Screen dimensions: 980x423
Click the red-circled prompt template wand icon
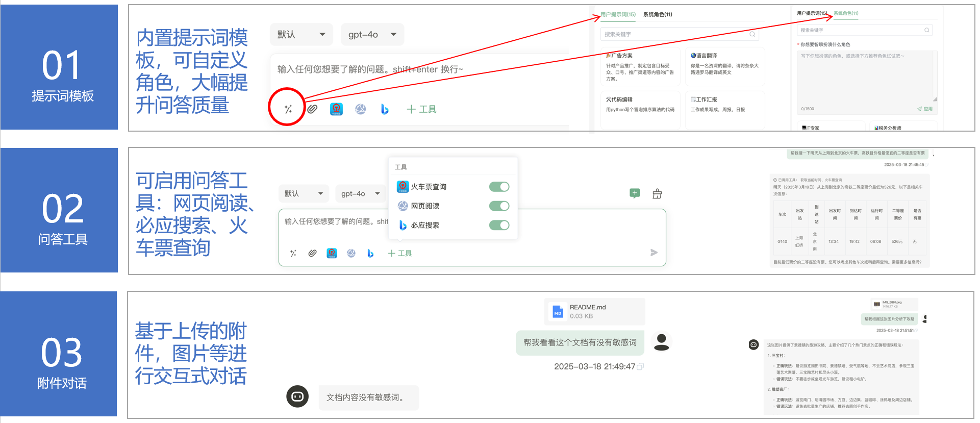288,109
